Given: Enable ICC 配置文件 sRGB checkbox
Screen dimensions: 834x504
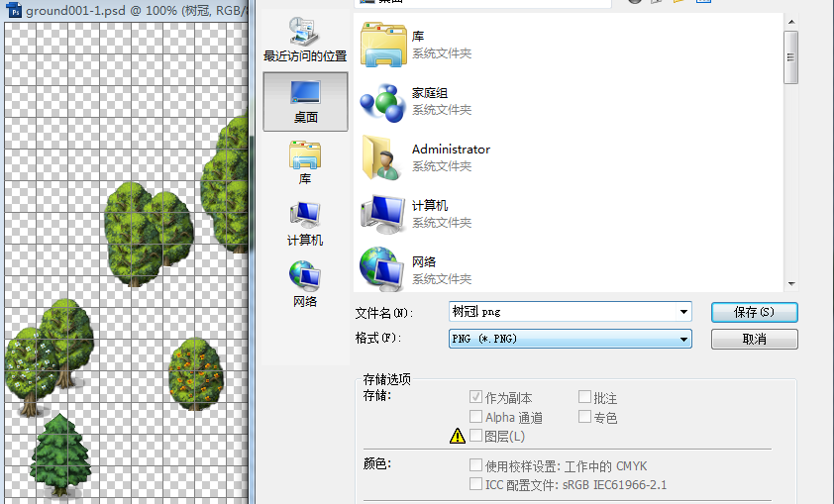Looking at the screenshot, I should coord(476,484).
